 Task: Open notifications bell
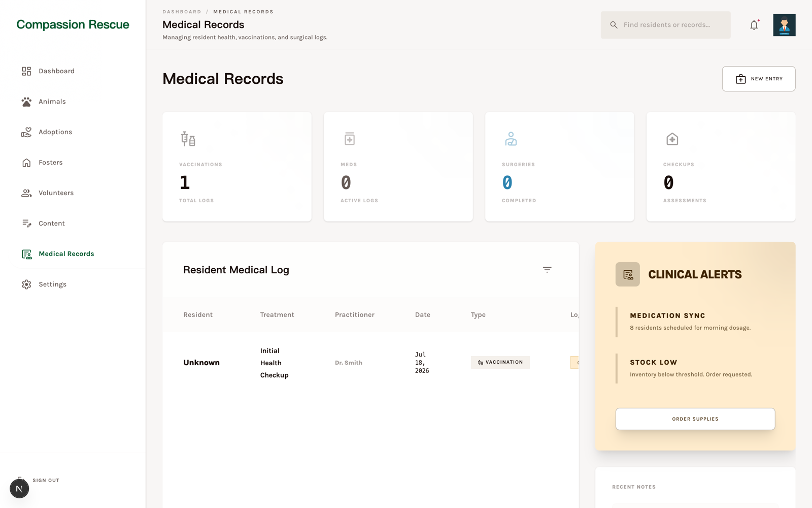754,25
